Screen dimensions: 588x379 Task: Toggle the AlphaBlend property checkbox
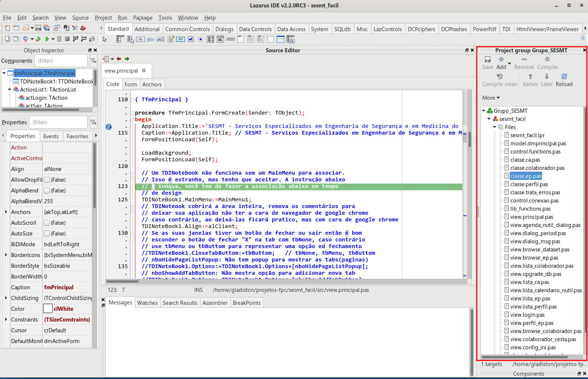(47, 191)
